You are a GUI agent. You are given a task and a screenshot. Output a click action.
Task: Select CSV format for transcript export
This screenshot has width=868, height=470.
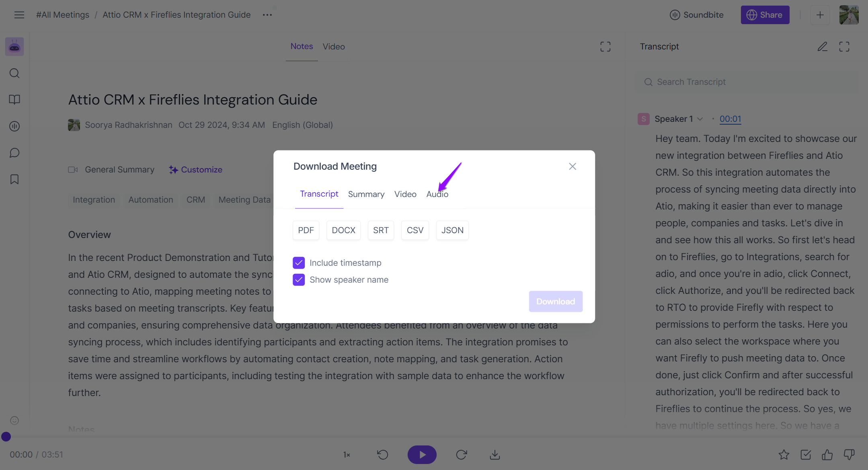click(x=415, y=230)
